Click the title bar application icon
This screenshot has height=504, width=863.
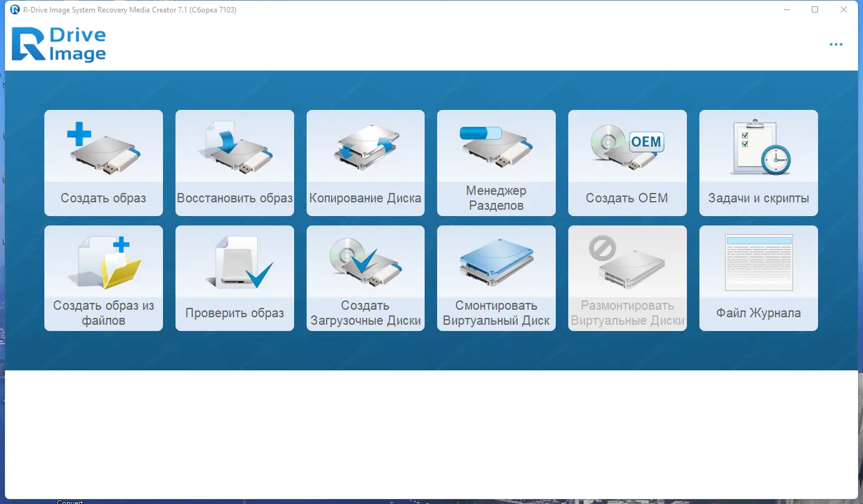coord(15,9)
